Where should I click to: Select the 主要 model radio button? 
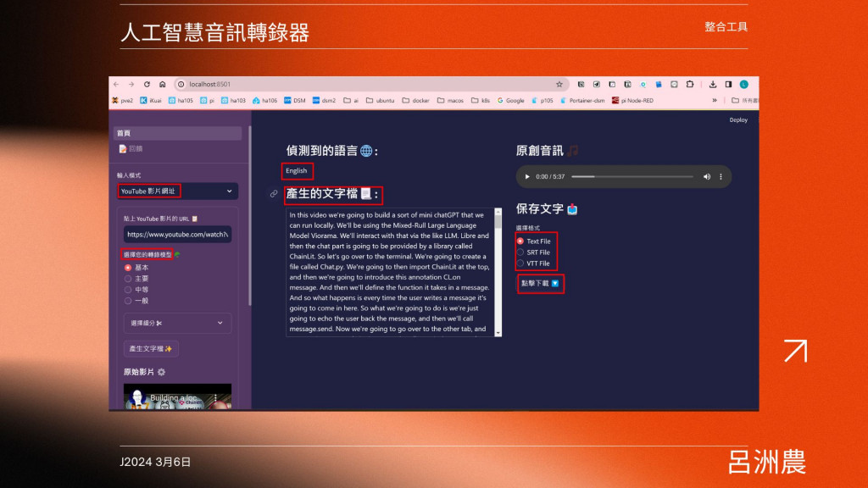pyautogui.click(x=128, y=278)
